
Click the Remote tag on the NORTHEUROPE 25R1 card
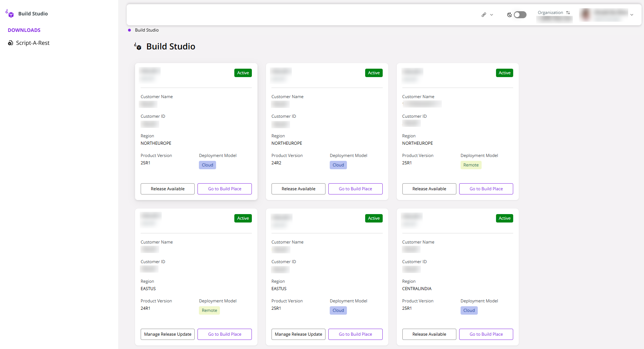[x=471, y=165]
